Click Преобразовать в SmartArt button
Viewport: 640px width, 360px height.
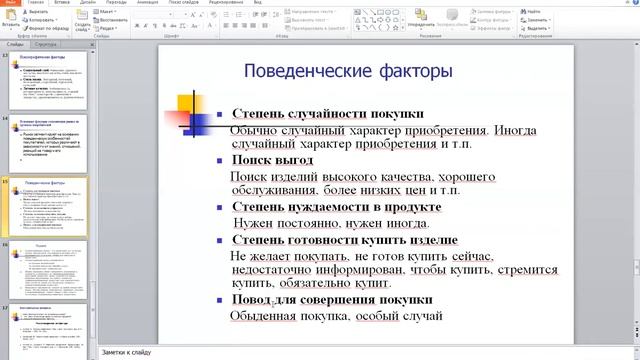click(x=315, y=29)
